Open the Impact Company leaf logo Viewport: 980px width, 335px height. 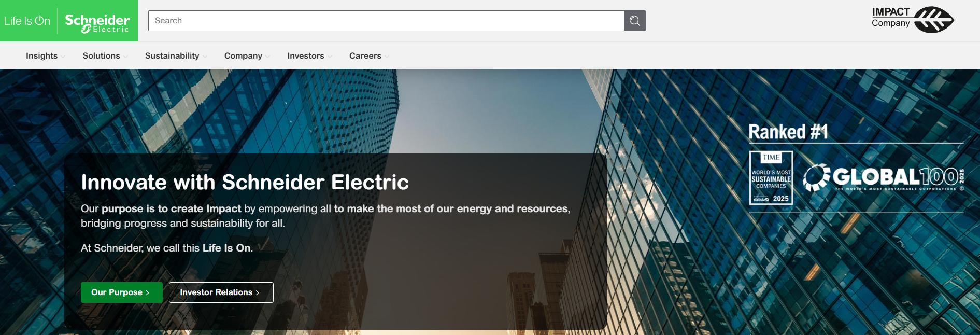913,20
